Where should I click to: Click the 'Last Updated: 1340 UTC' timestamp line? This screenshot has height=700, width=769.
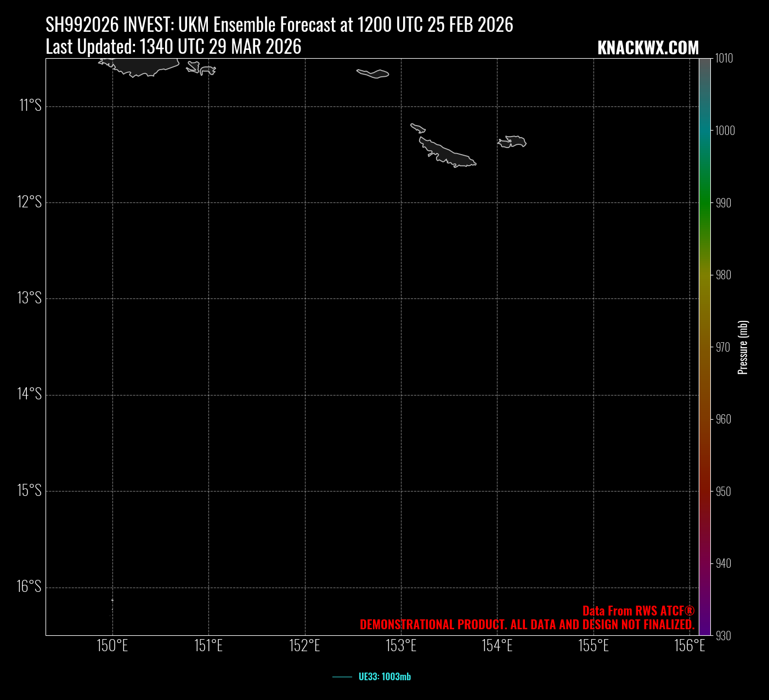pos(173,47)
